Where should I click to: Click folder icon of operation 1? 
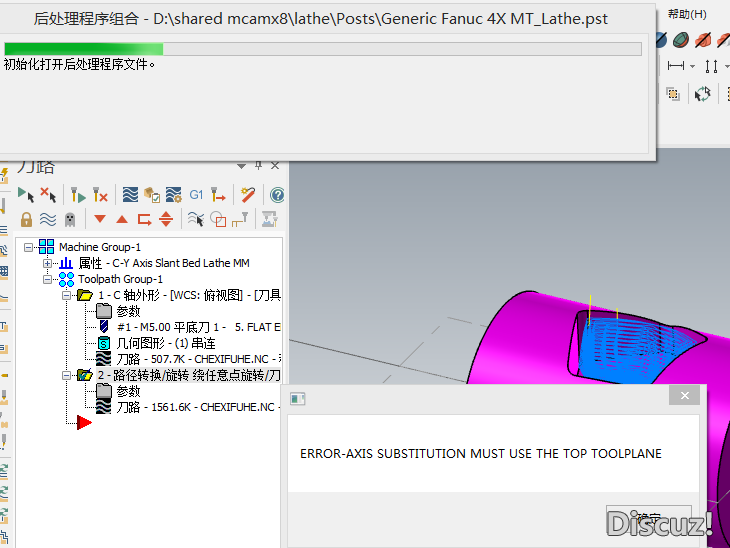point(85,295)
